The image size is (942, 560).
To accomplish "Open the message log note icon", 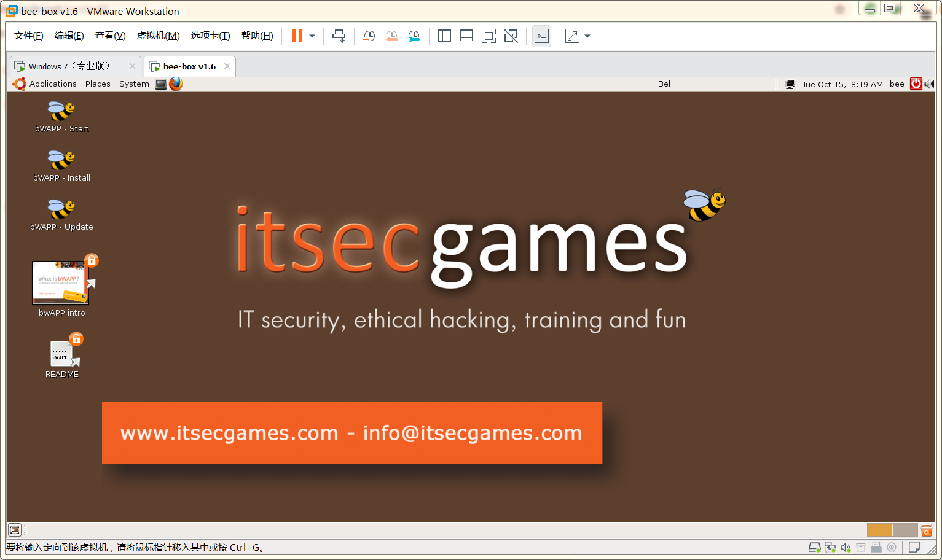I will [914, 547].
